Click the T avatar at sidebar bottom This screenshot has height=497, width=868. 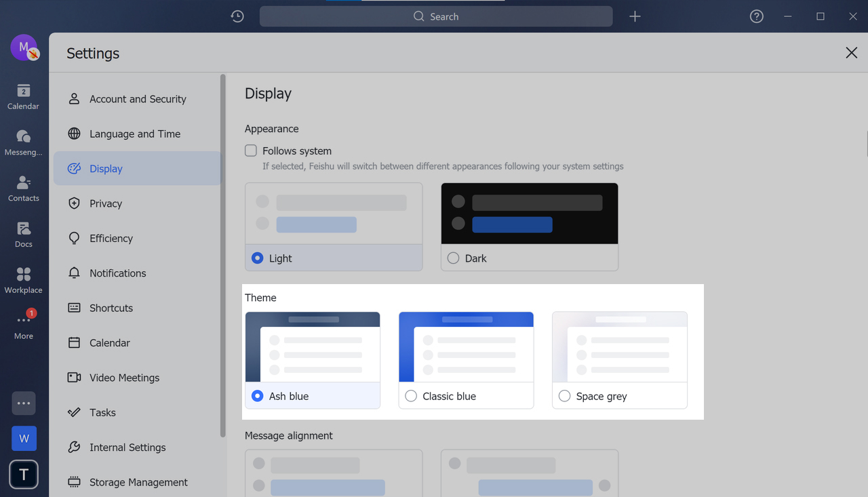23,475
